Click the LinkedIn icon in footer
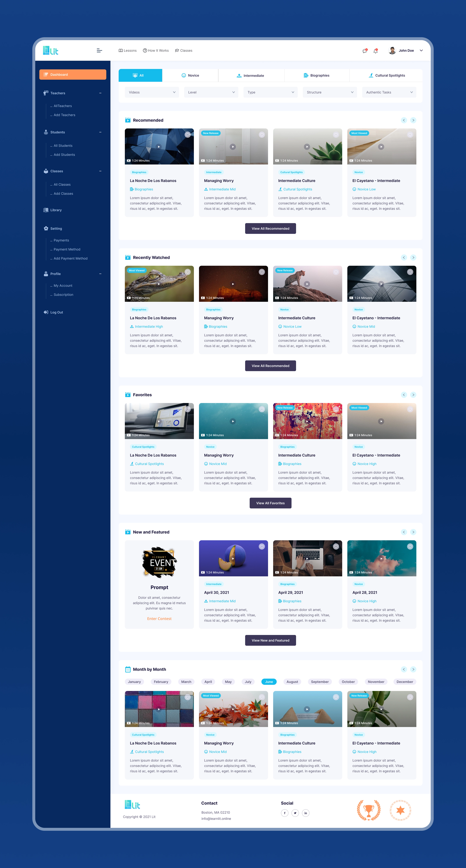Viewport: 466px width, 868px height. 306,813
